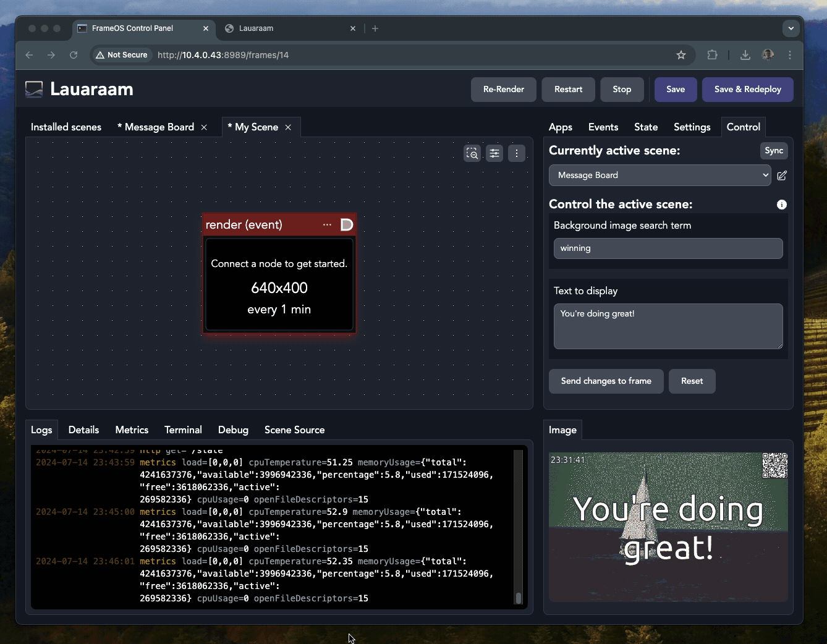Expand the Message Board active scene dropdown
This screenshot has width=827, height=644.
[x=659, y=176]
